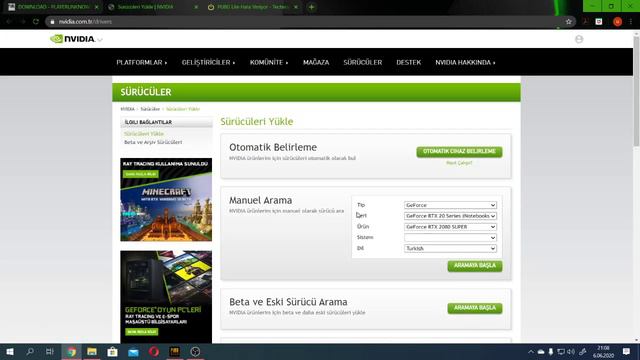Viewport: 640px width, 360px height.
Task: Open Sürücüleri Yükle sidebar link
Action: [x=144, y=134]
